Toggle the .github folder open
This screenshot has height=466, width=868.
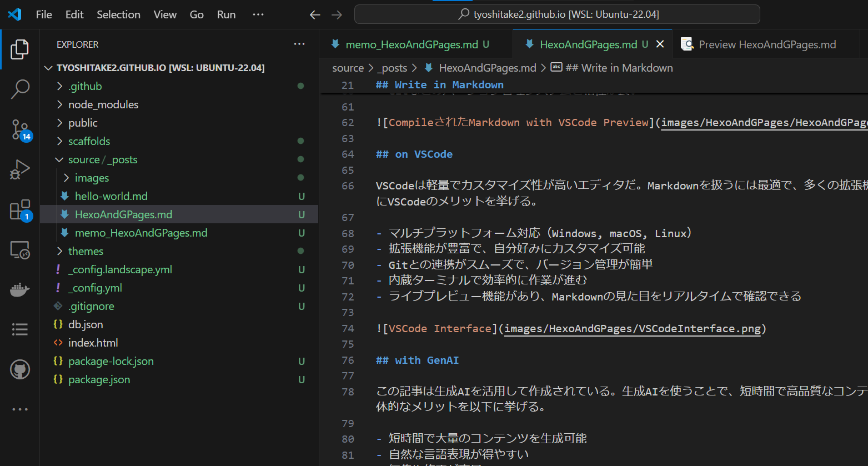tap(84, 86)
